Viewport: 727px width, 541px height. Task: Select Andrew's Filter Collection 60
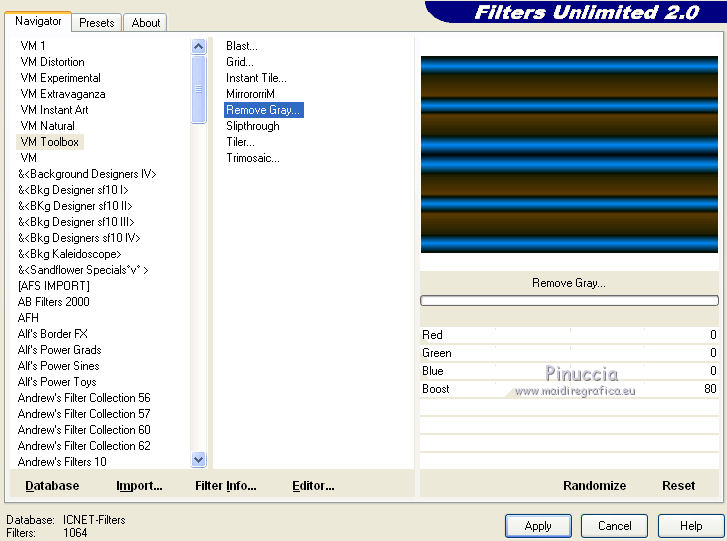[x=84, y=430]
